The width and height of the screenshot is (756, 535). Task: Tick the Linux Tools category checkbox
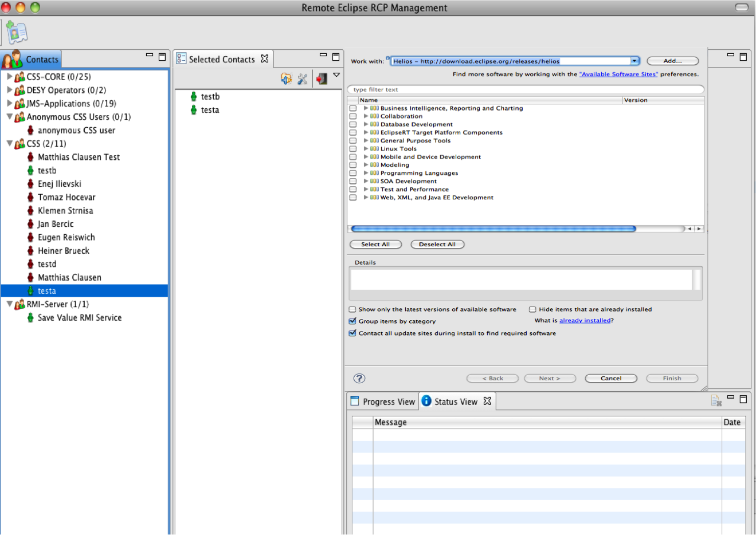353,149
